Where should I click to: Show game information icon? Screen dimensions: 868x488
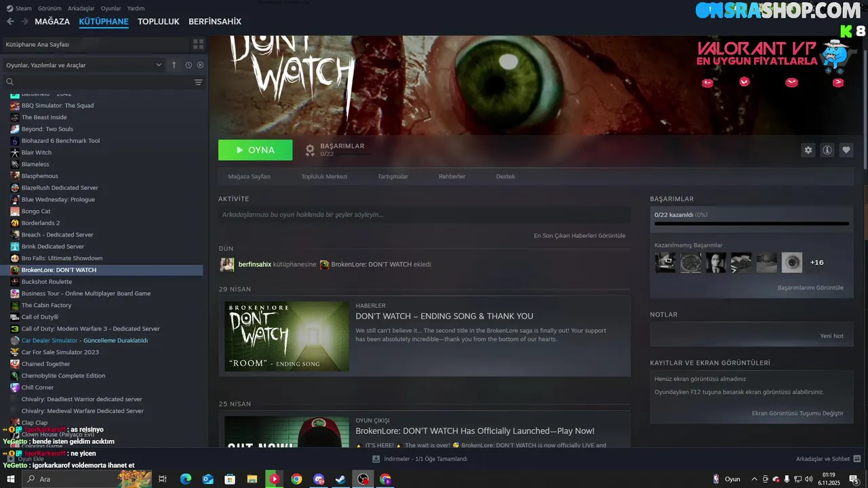[827, 150]
